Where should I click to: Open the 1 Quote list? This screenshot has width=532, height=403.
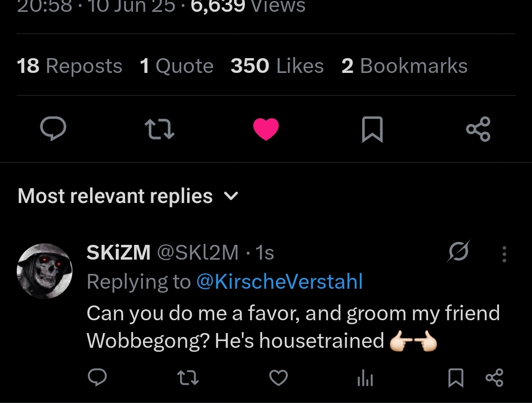[x=176, y=66]
